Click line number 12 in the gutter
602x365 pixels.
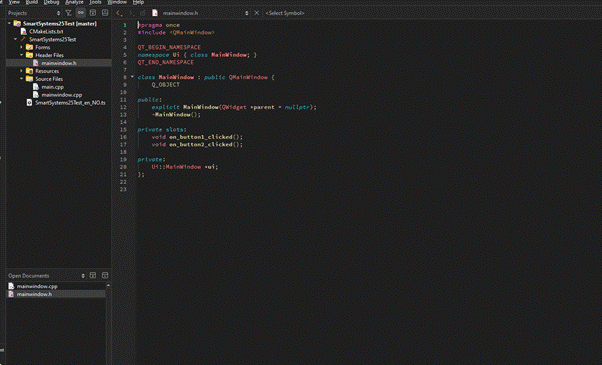(x=123, y=107)
